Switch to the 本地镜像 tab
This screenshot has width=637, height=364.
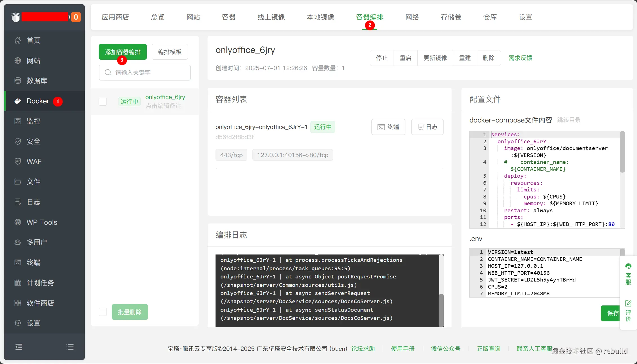click(x=320, y=17)
